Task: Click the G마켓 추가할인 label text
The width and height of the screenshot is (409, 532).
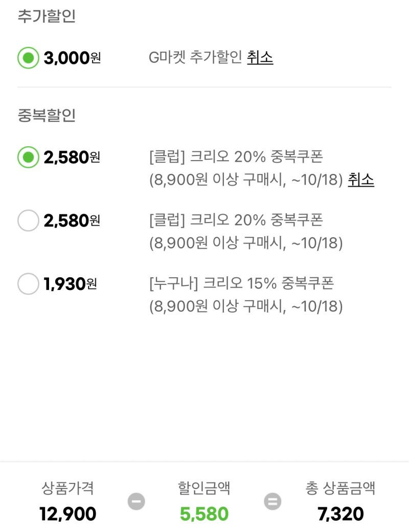Action: pyautogui.click(x=195, y=57)
